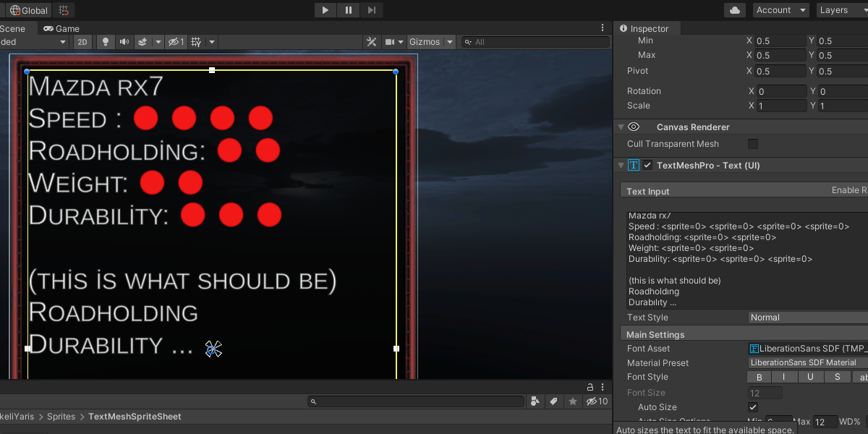Uncheck the Auto Size checkbox

point(753,407)
